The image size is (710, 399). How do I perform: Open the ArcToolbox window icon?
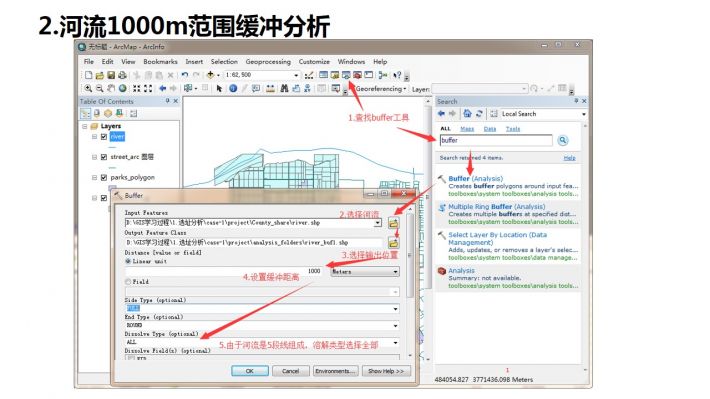[x=357, y=75]
